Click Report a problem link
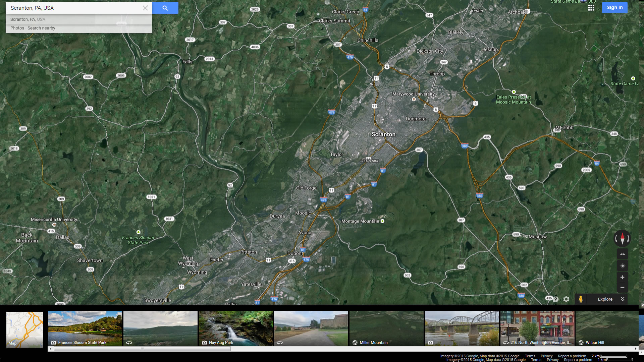This screenshot has width=644, height=362. point(572,356)
